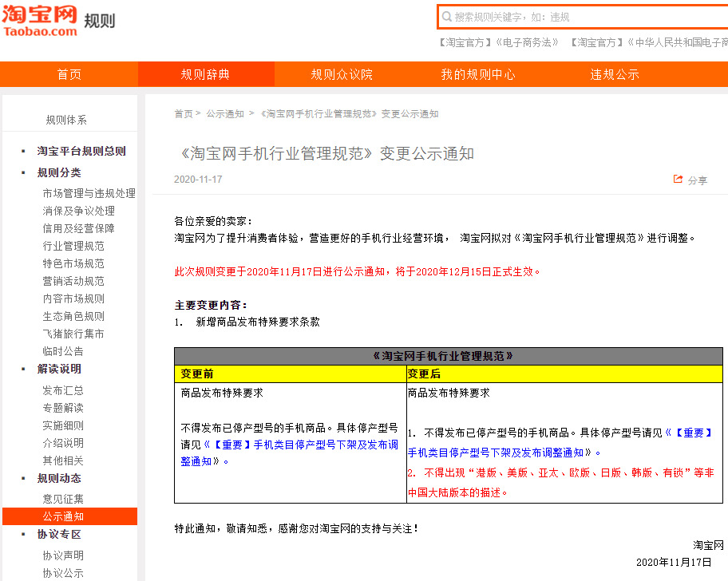Click the 首页 breadcrumb link
728x581 pixels.
184,113
